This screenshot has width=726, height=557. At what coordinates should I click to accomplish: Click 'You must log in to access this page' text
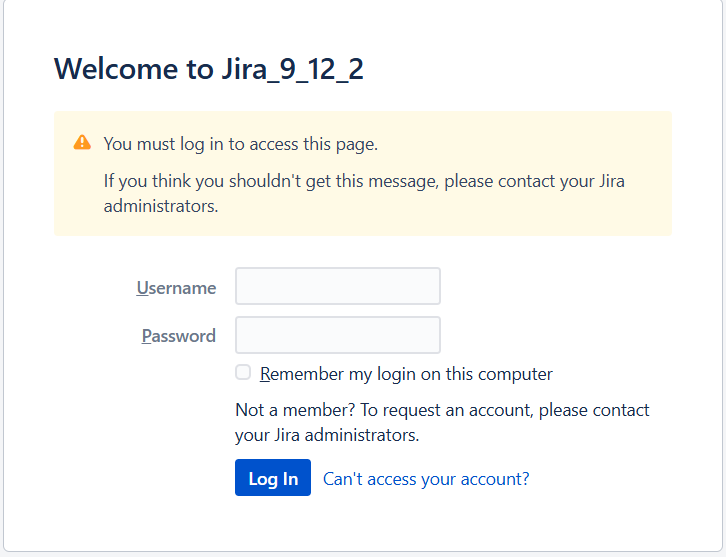pos(240,144)
